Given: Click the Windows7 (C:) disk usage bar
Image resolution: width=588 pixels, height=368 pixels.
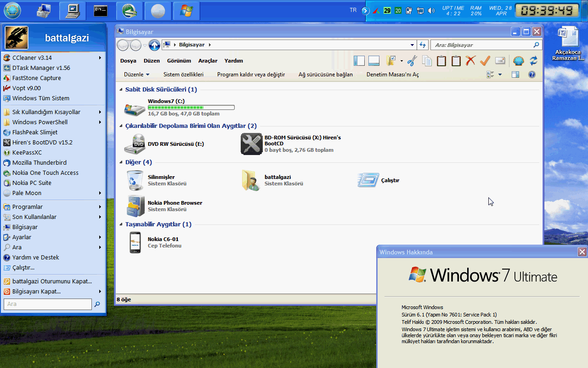Looking at the screenshot, I should [191, 108].
